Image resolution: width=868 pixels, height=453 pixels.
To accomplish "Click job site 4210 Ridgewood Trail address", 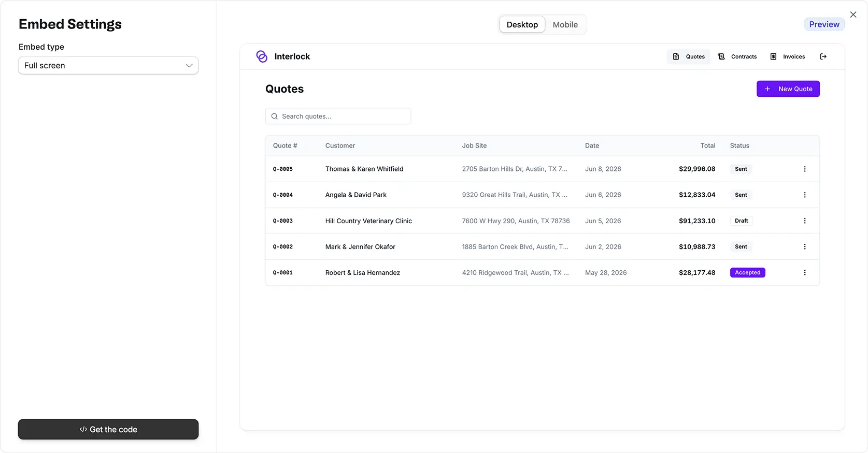I will (x=516, y=272).
